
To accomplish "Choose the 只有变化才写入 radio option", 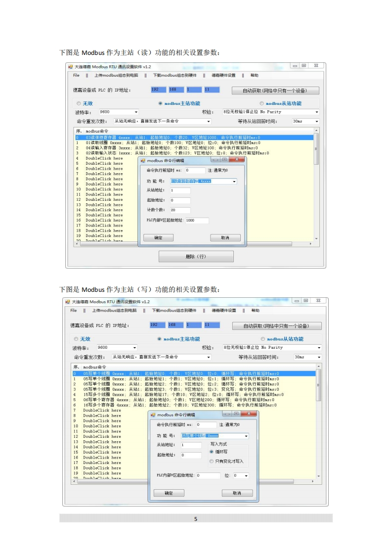I will pos(212,462).
